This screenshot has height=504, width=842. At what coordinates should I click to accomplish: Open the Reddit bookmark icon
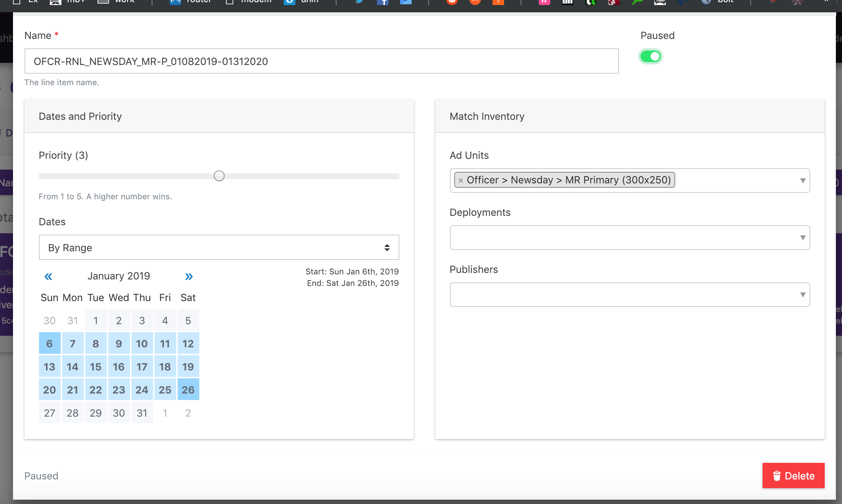452,2
